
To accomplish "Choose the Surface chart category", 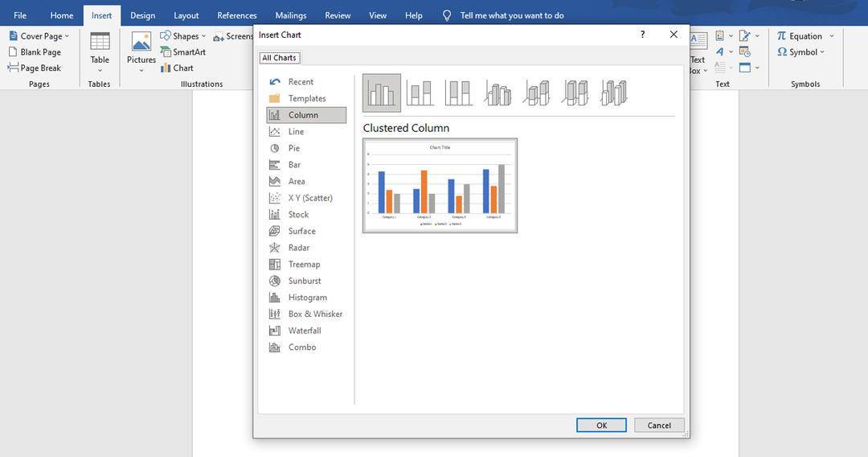I will coord(306,231).
